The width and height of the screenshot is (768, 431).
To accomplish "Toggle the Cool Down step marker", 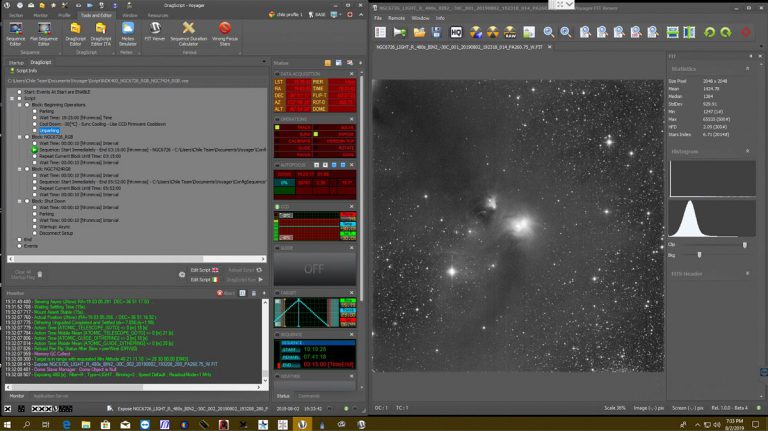I will point(35,124).
